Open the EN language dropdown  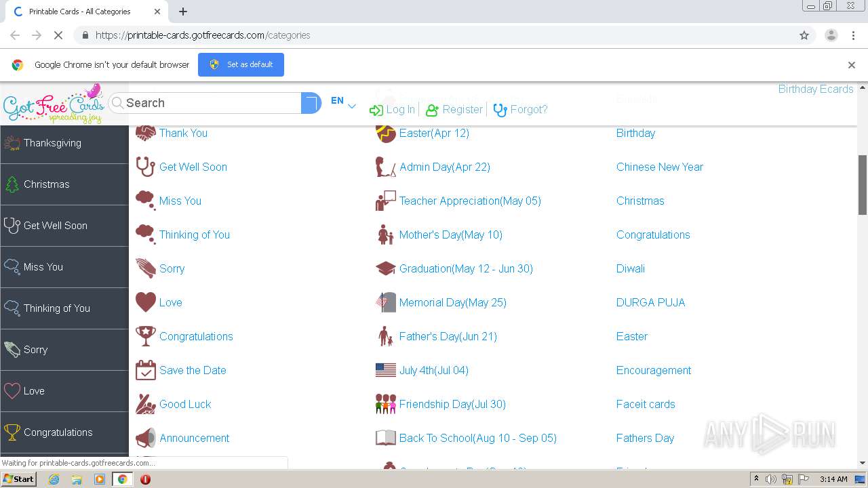[343, 102]
